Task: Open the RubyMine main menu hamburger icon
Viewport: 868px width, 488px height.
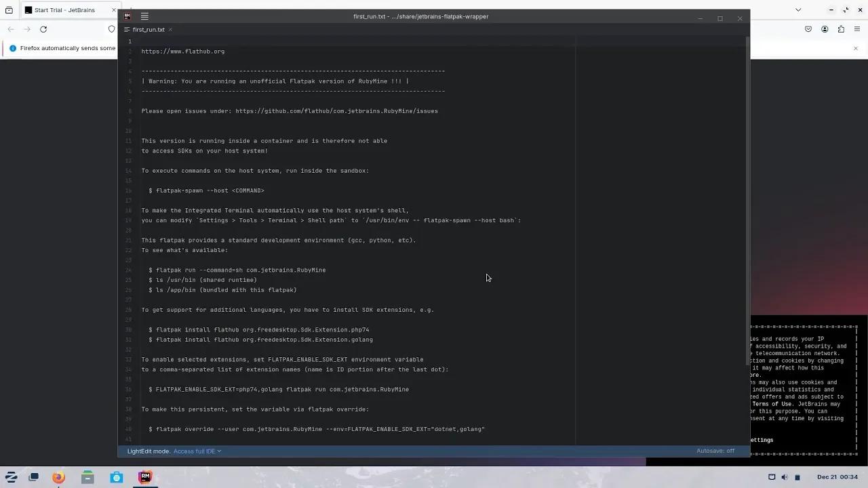Action: click(x=144, y=16)
